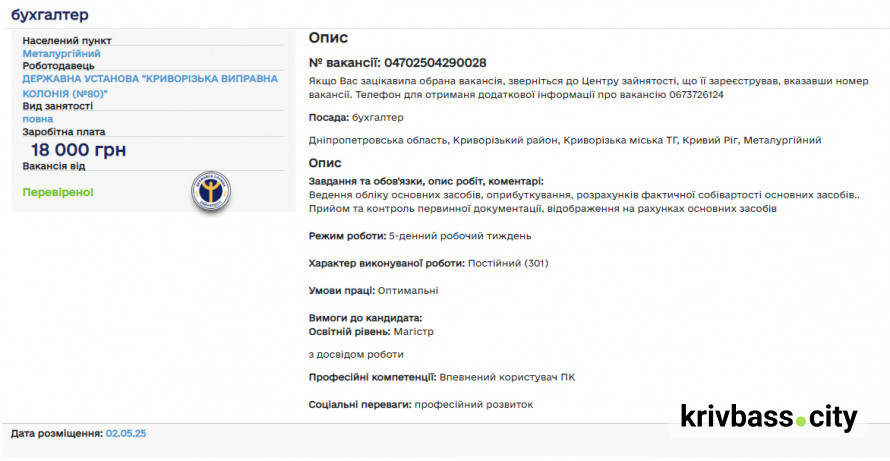
Task: Open the employer ДЕРЖАВНА УСТАНОВА link
Action: 150,78
